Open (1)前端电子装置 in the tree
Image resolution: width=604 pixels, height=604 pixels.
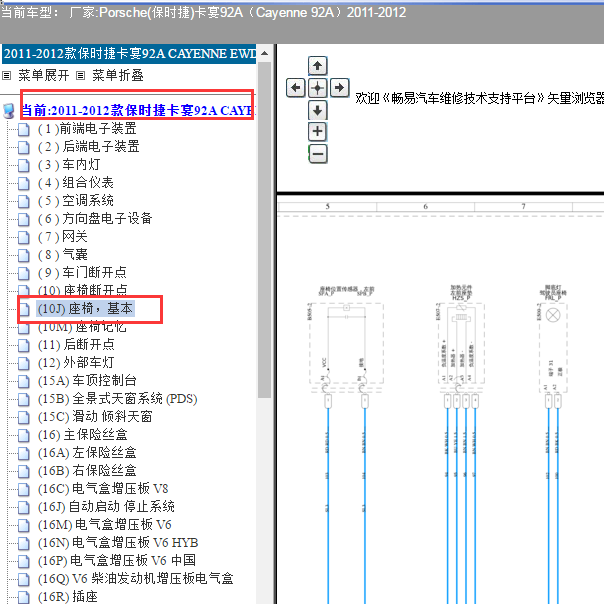pos(87,129)
